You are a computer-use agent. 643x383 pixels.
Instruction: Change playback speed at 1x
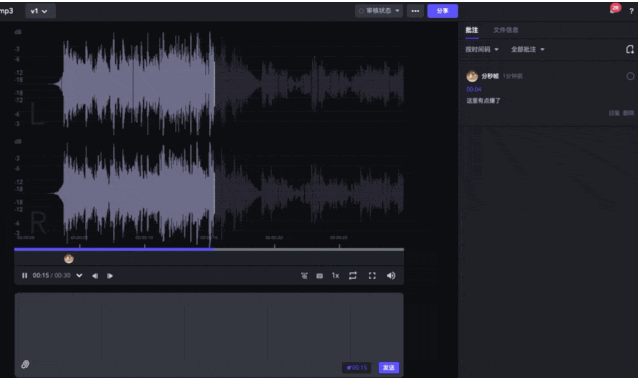click(x=335, y=276)
